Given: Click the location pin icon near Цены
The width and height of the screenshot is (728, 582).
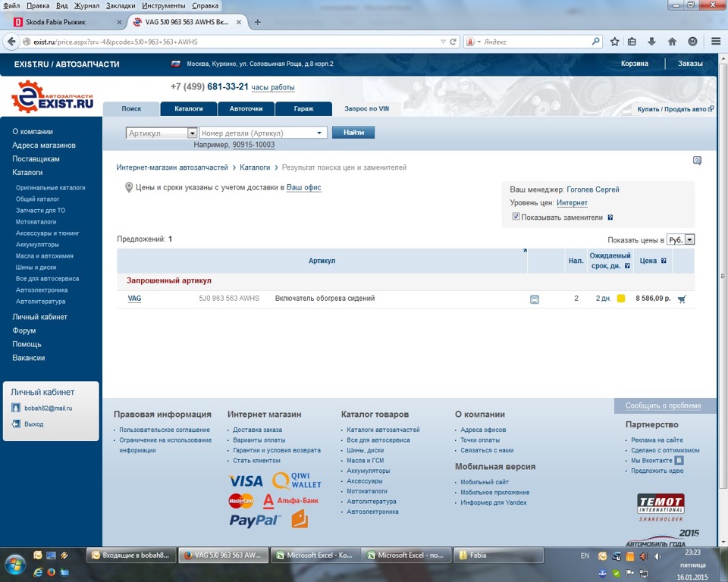Looking at the screenshot, I should [x=129, y=187].
